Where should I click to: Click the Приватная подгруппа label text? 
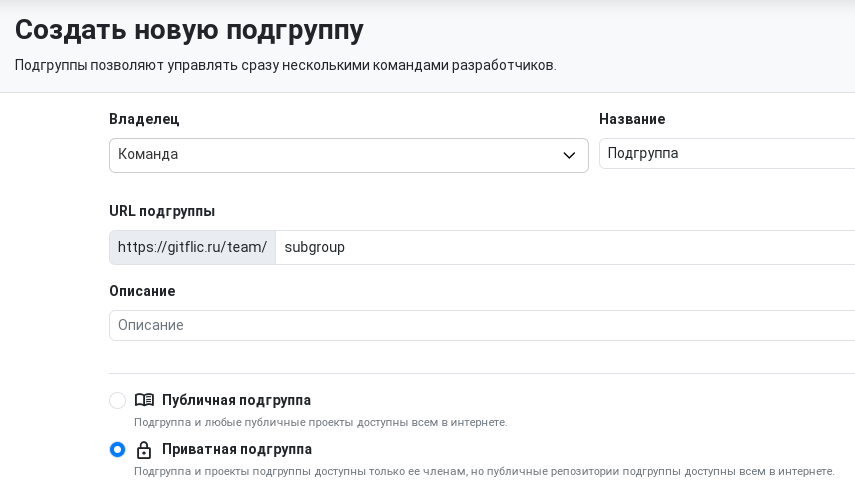[237, 449]
